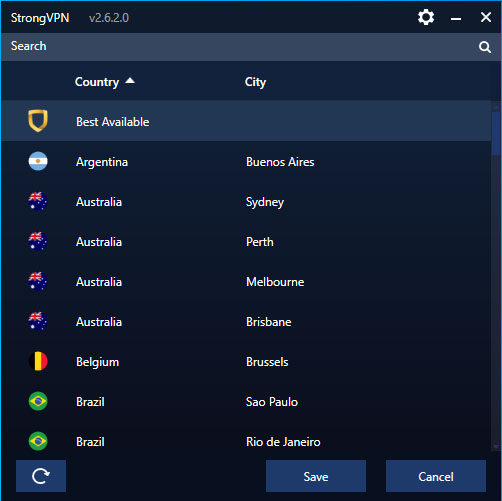Click the flag beside Australia Brisbane
Image resolution: width=502 pixels, height=501 pixels.
[38, 321]
